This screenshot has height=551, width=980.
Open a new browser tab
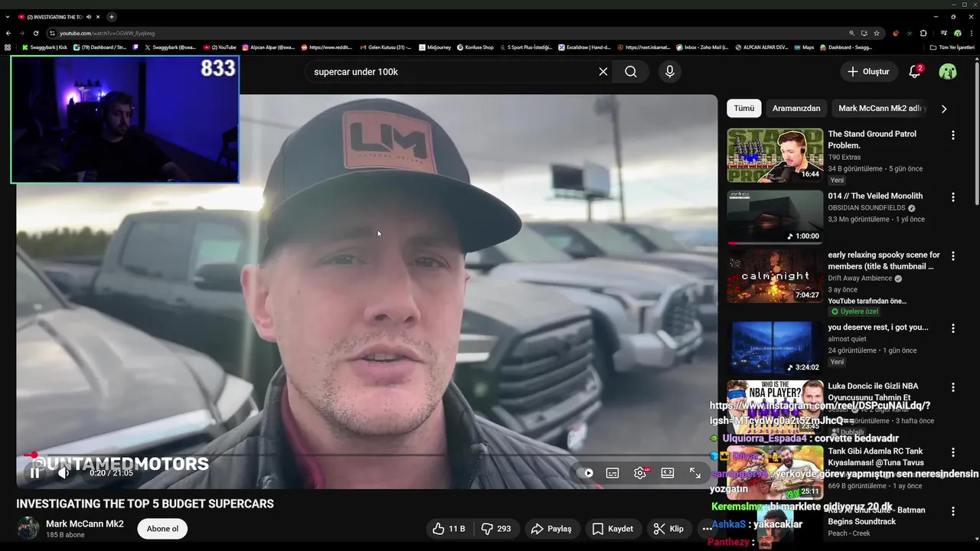pyautogui.click(x=111, y=17)
